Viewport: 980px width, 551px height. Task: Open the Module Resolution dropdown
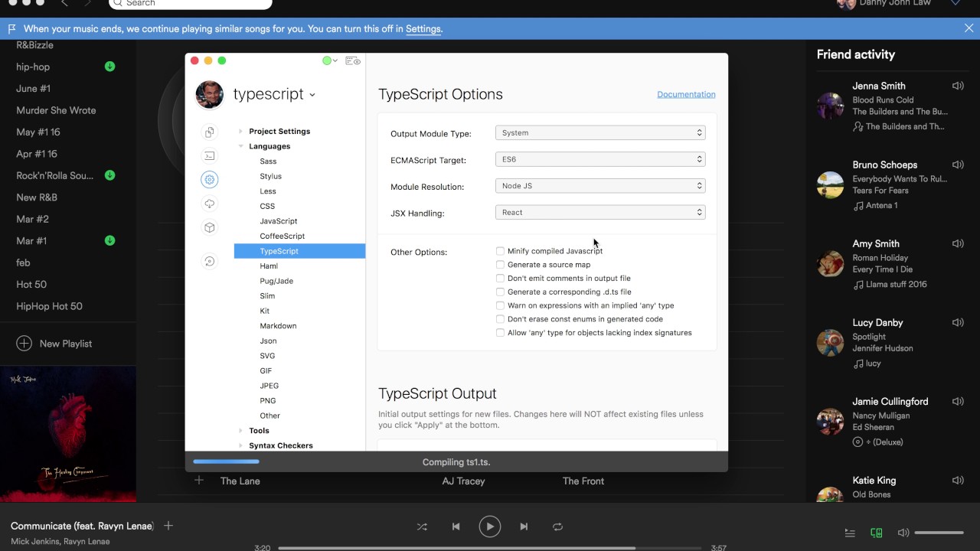point(600,186)
